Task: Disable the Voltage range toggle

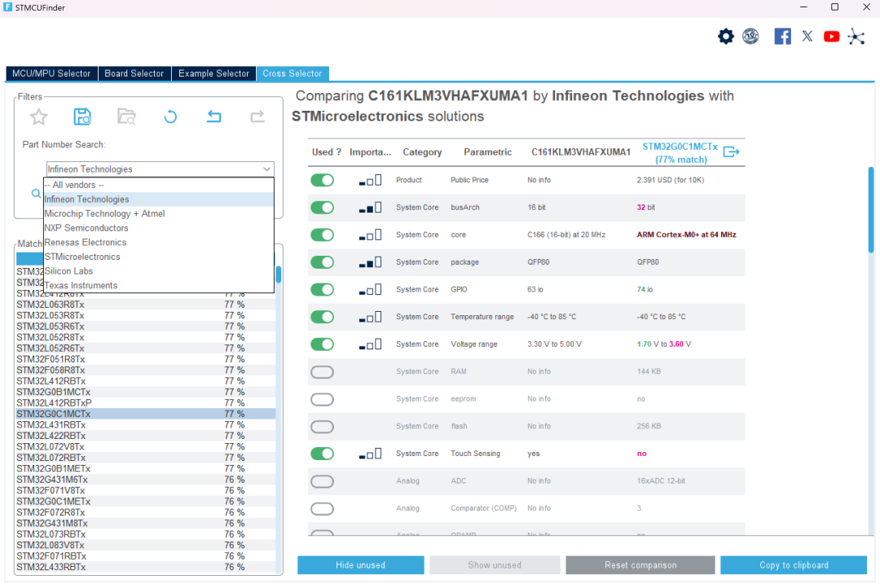Action: (x=322, y=344)
